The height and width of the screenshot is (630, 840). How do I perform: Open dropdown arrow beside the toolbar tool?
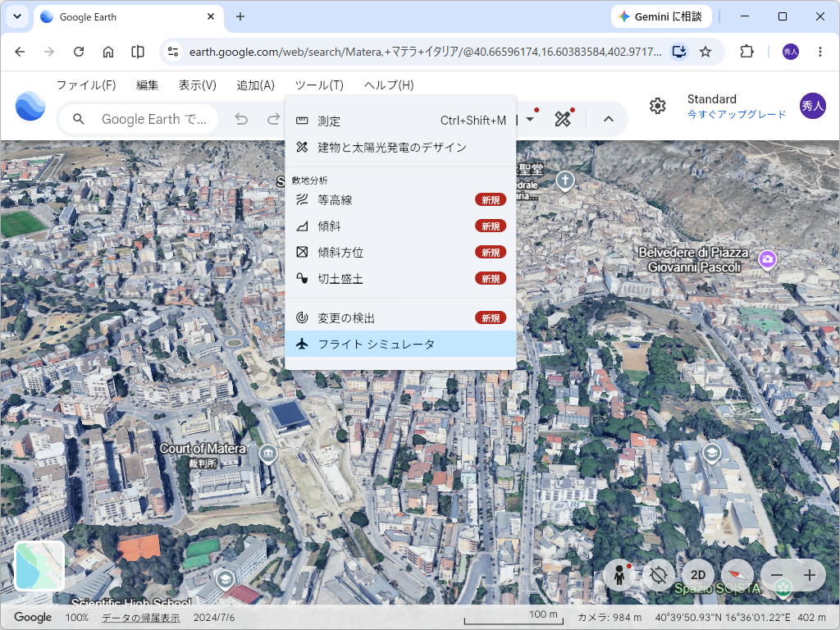click(530, 119)
